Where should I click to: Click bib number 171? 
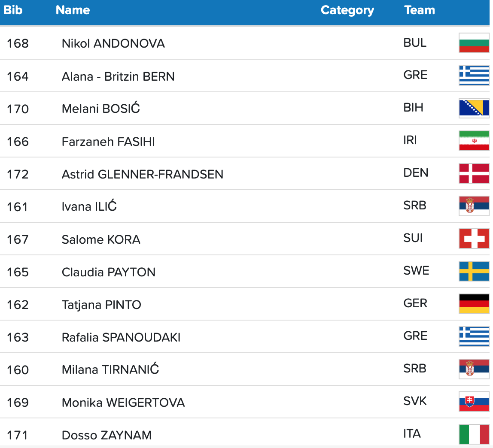pyautogui.click(x=18, y=435)
